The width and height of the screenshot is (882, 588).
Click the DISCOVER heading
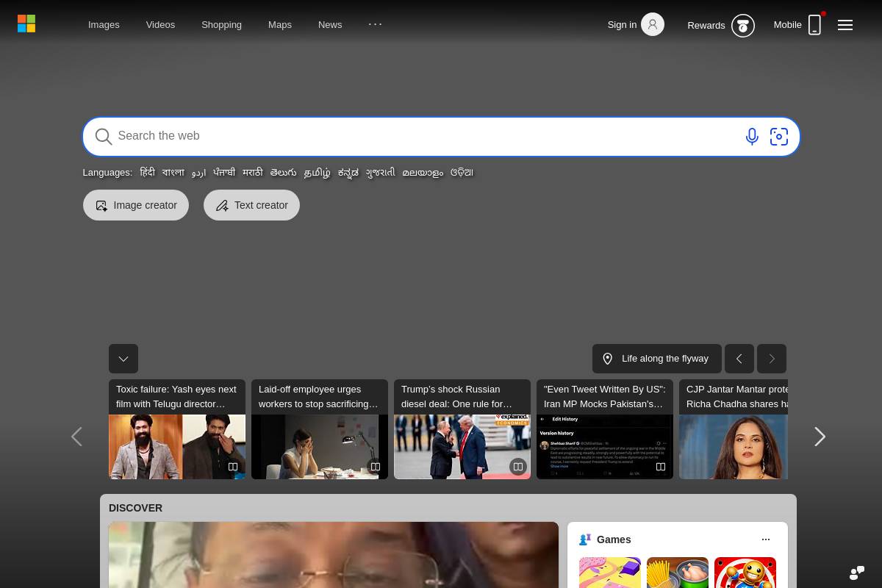(135, 508)
